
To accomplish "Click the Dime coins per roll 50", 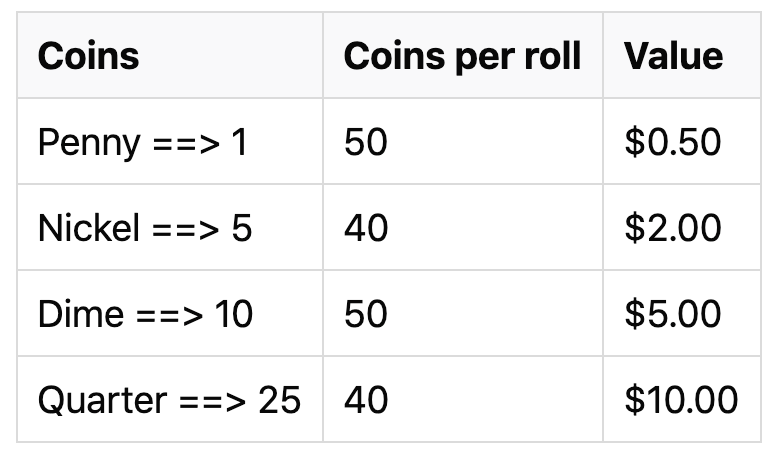I will pos(366,314).
